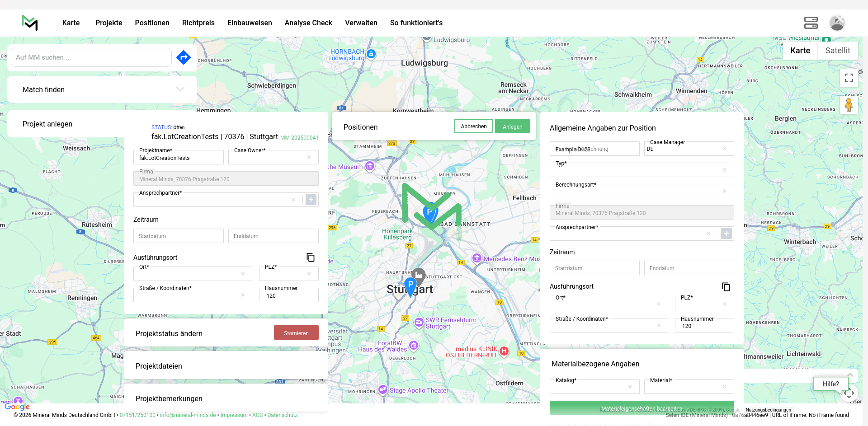Copy the position Ausführungsort address icon

[x=726, y=287]
